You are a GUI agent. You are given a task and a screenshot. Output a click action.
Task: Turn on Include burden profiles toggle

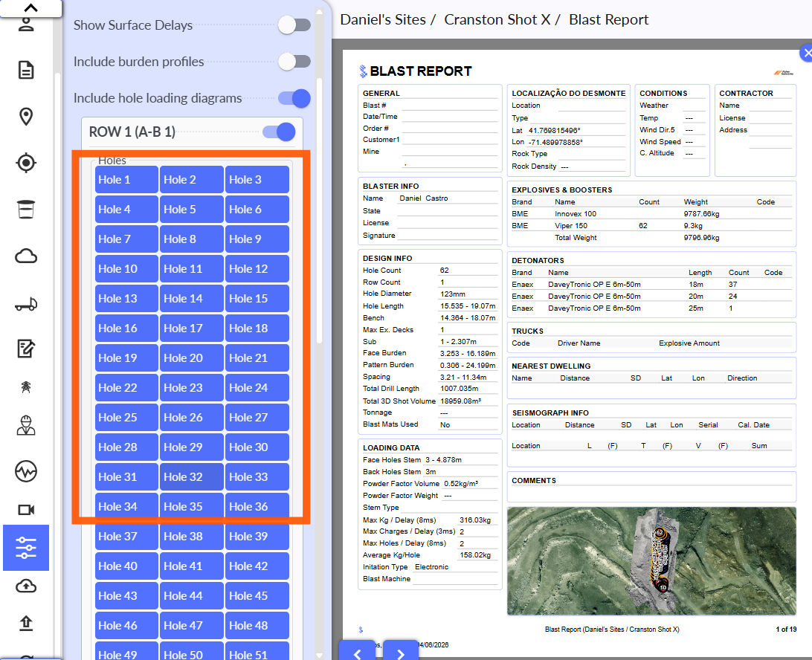point(294,62)
